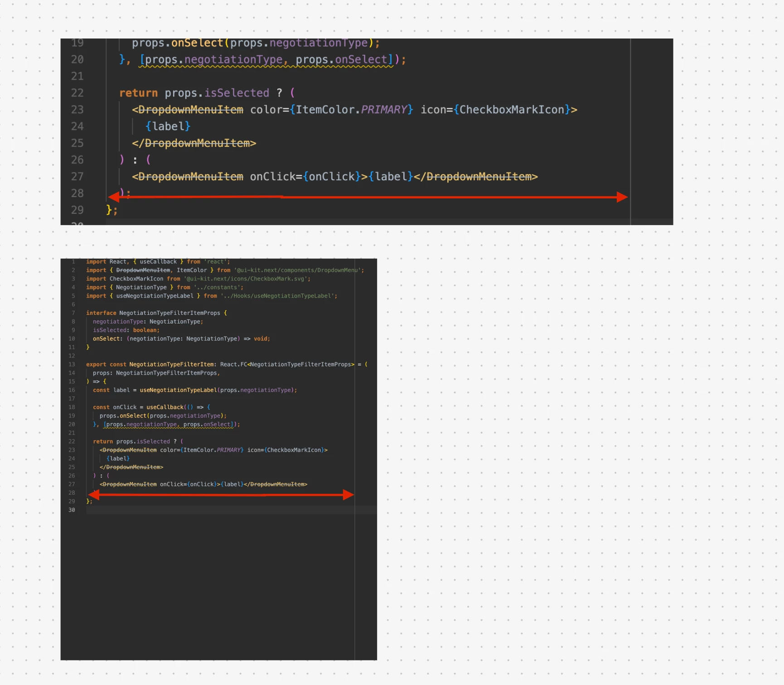
Task: Click line number 12 in the full-file image
Action: pyautogui.click(x=72, y=356)
